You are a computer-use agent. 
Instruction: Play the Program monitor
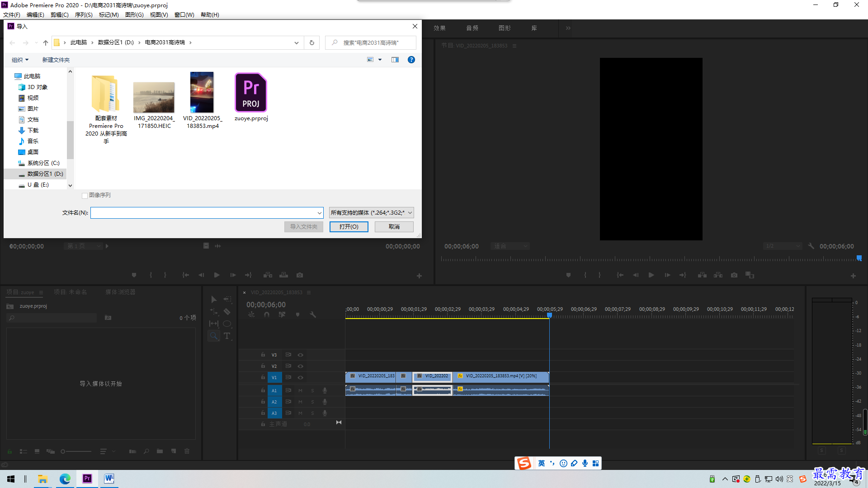651,275
